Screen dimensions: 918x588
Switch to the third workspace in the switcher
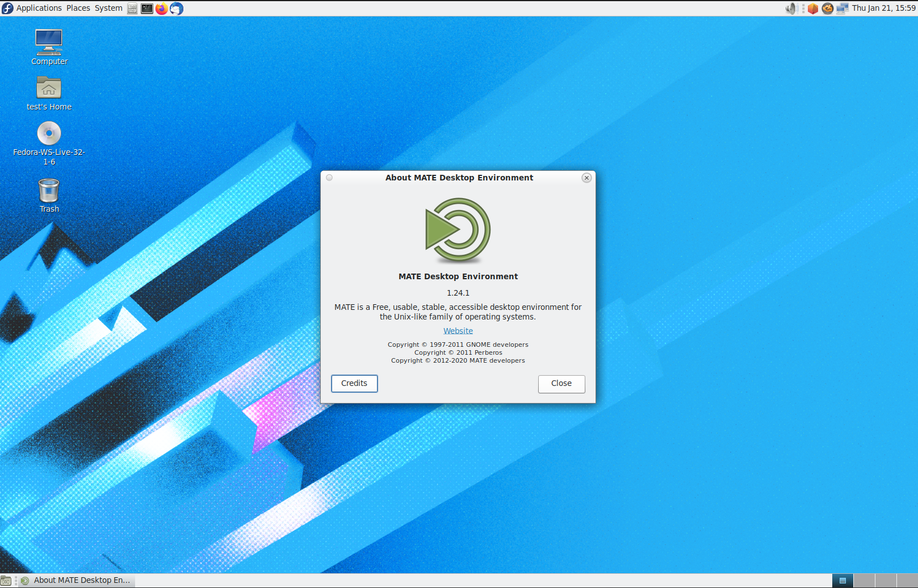(886, 581)
